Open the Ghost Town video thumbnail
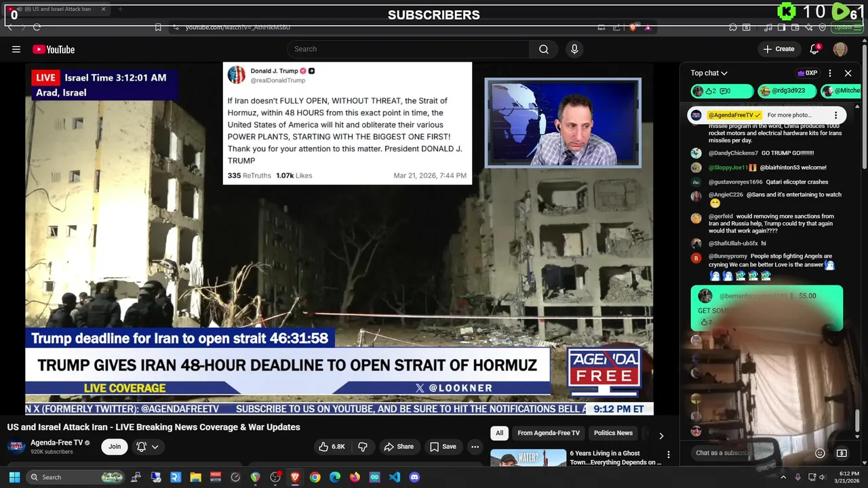The height and width of the screenshot is (488, 868). pyautogui.click(x=528, y=458)
